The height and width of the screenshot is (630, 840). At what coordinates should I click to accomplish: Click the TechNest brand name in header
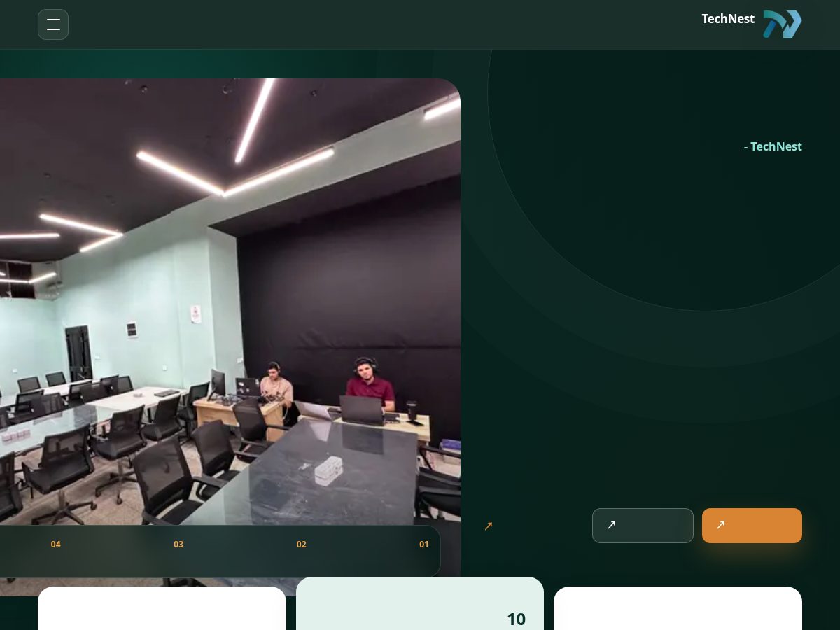(x=728, y=19)
